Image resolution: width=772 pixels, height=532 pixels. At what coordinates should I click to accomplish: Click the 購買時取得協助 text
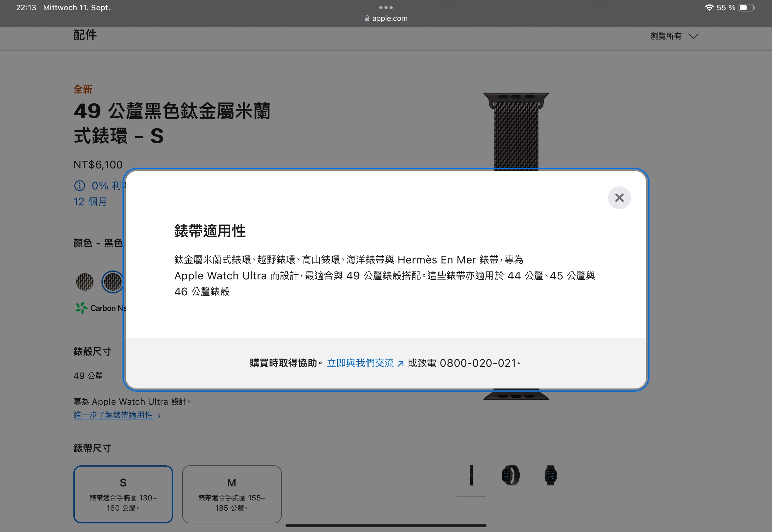click(286, 363)
